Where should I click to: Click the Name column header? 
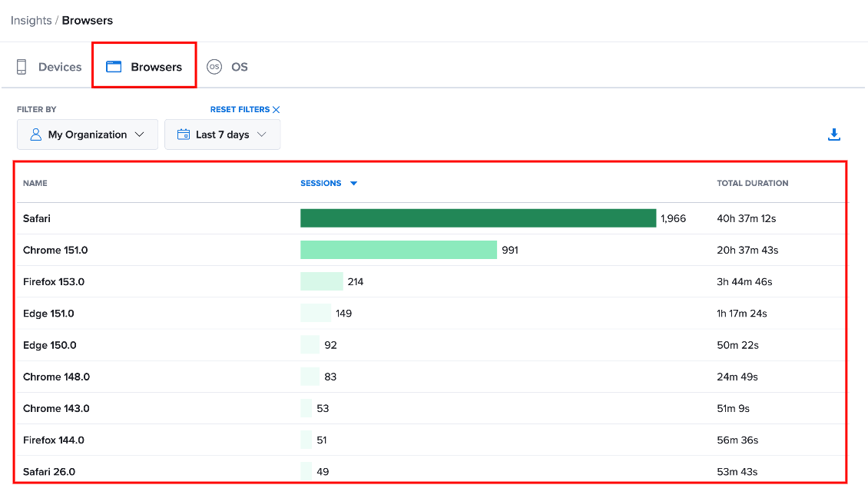tap(35, 183)
